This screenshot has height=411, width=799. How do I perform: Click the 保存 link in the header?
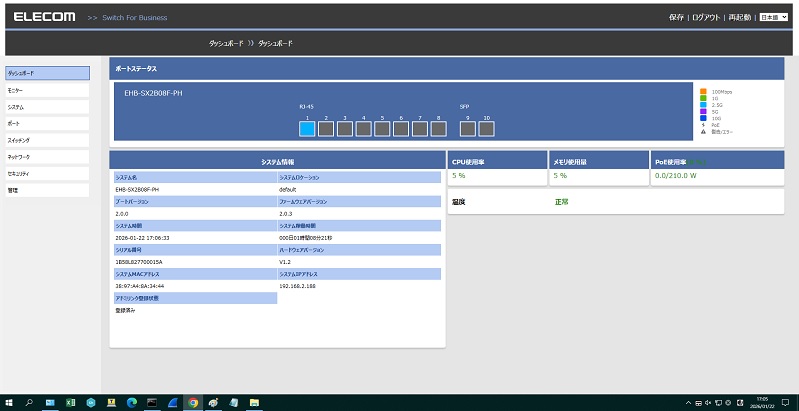[676, 18]
